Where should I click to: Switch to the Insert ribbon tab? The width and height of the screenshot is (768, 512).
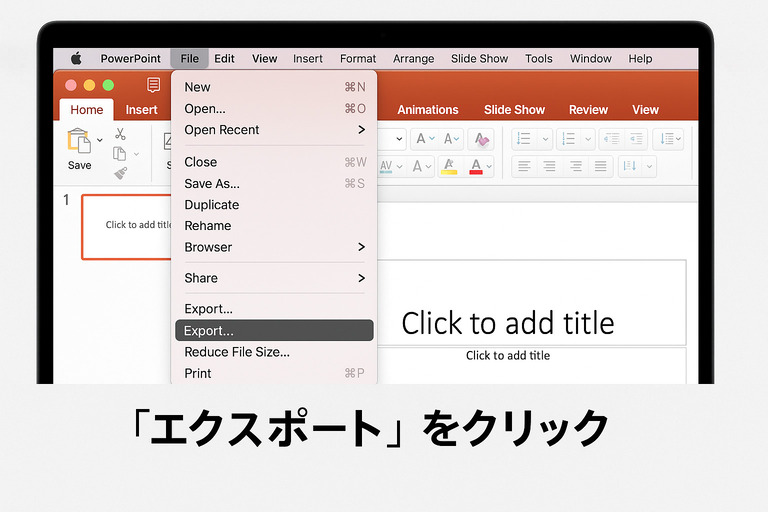coord(142,110)
